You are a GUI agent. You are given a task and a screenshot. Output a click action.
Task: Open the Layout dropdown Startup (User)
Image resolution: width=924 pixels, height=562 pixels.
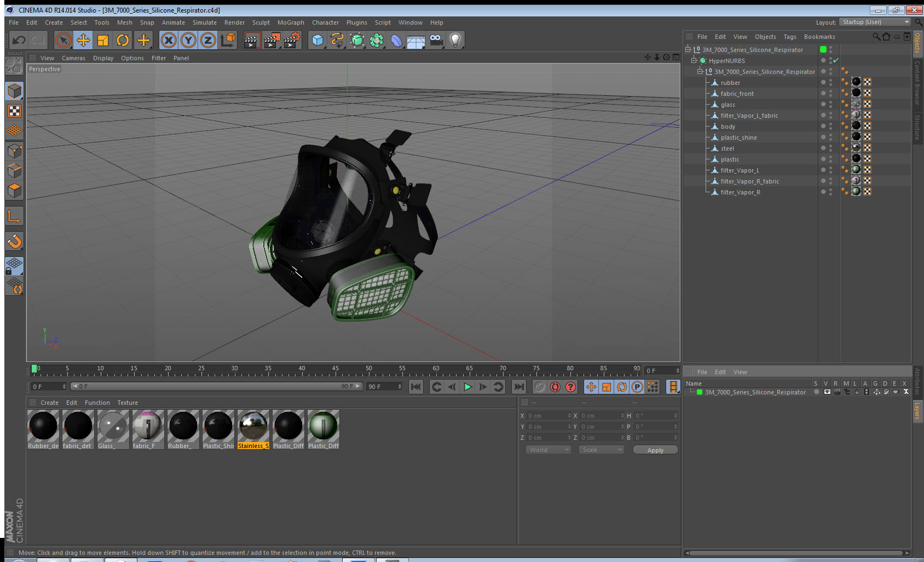pyautogui.click(x=876, y=22)
